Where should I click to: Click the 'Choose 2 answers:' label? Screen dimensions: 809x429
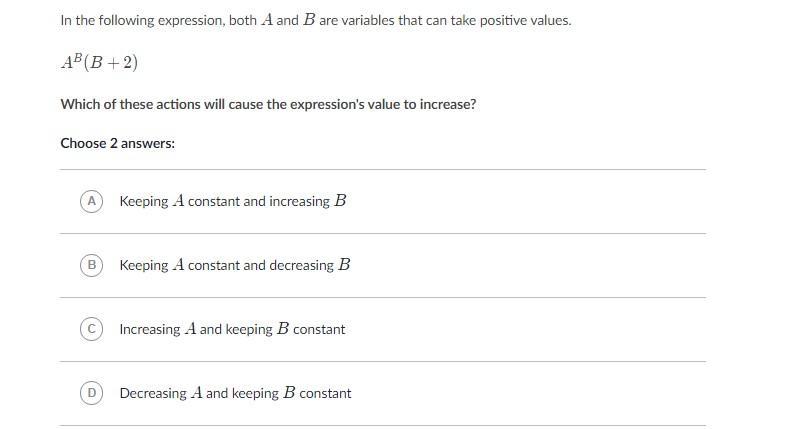click(118, 143)
